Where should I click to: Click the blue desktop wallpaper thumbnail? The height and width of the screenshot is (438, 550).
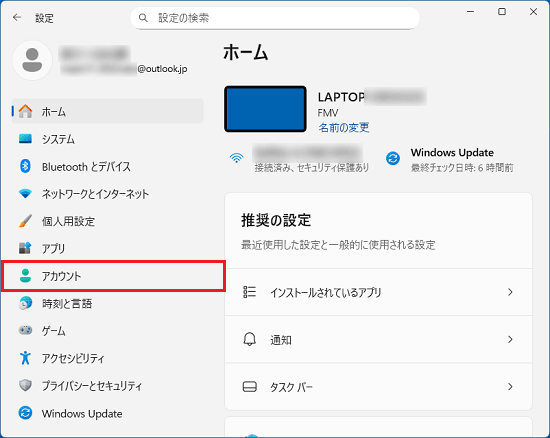[265, 109]
